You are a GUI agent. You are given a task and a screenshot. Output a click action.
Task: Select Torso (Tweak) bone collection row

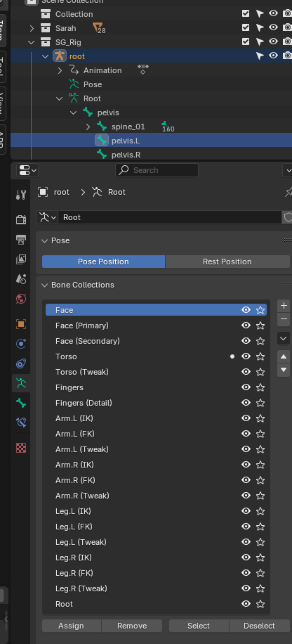tap(156, 372)
